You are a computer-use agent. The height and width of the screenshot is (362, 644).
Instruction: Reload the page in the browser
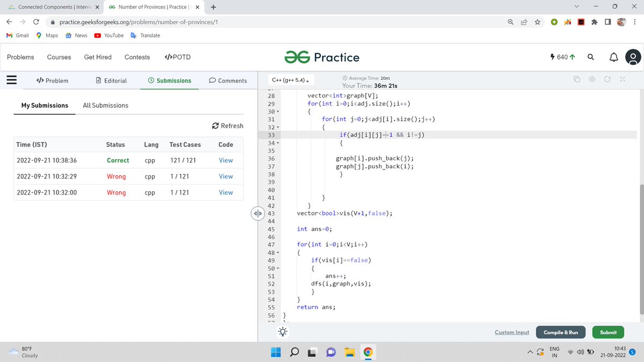[x=35, y=22]
